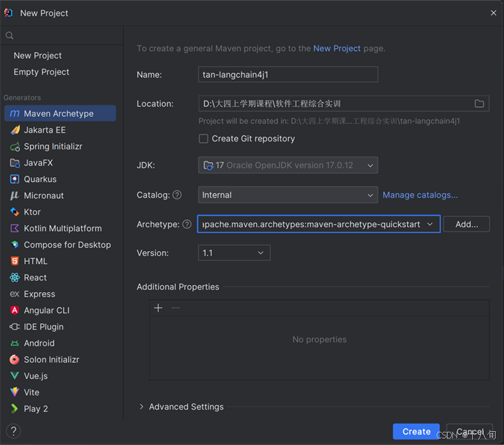The height and width of the screenshot is (445, 504).
Task: Click the Kotlin Multiplatform icon
Action: tap(15, 228)
